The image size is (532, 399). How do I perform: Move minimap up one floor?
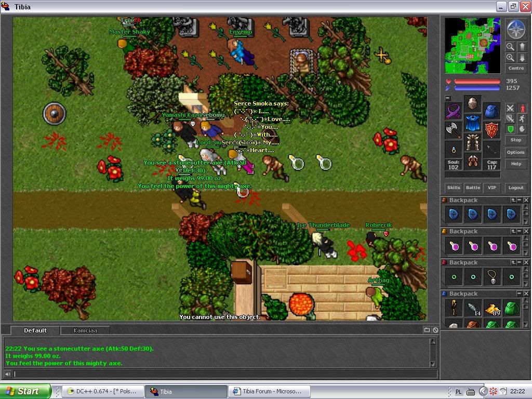(522, 46)
